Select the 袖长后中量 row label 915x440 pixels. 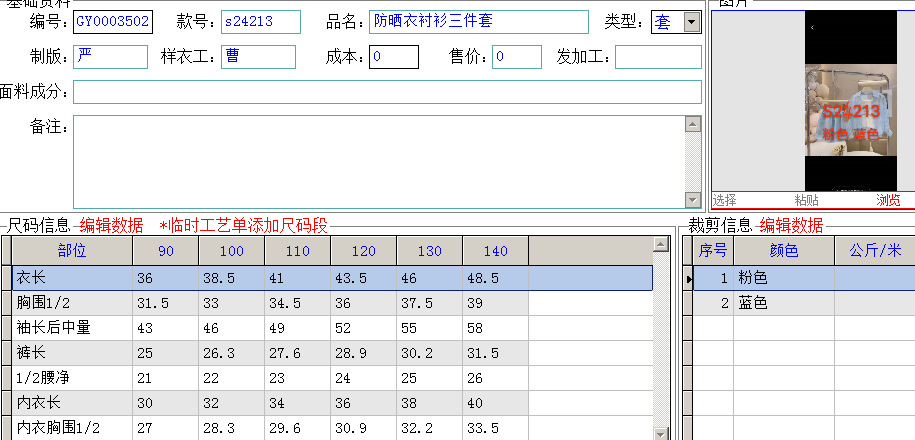[x=72, y=328]
